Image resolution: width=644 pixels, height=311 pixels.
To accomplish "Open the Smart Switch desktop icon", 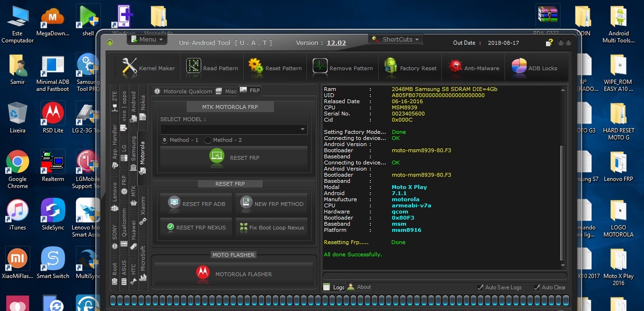I will pyautogui.click(x=53, y=263).
